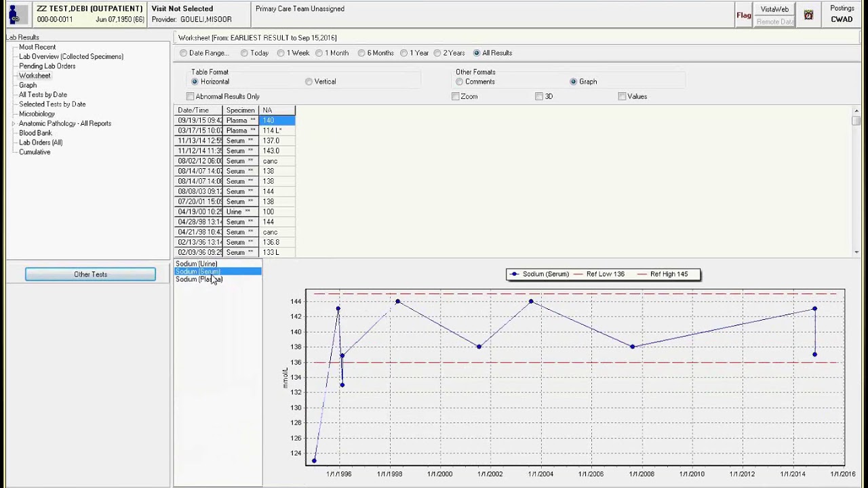This screenshot has height=488, width=868.
Task: Select Graph in Lab Results tree
Action: (x=28, y=85)
